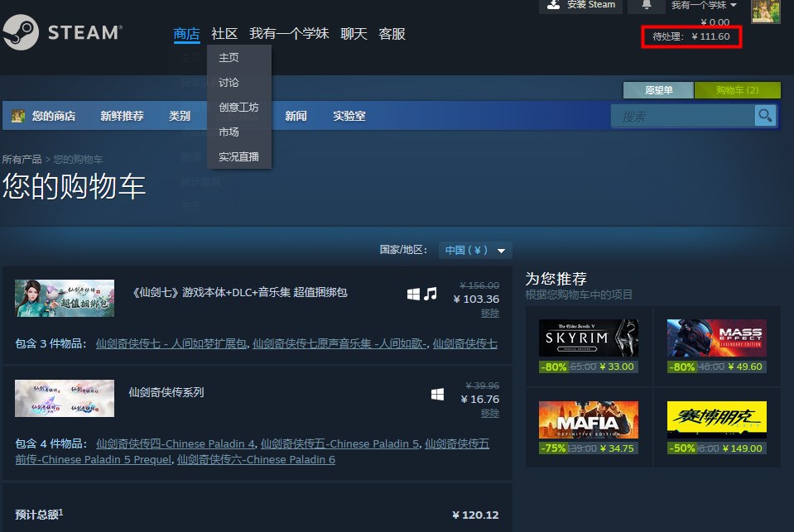Viewport: 794px width, 532px height.
Task: Open the Chinese Paladin 5 Prequel link
Action: tap(94, 460)
